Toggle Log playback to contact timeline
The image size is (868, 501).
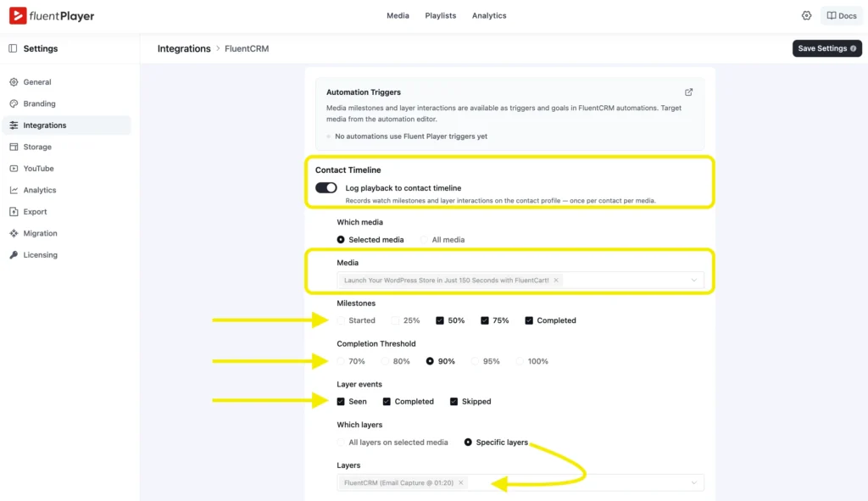(326, 187)
